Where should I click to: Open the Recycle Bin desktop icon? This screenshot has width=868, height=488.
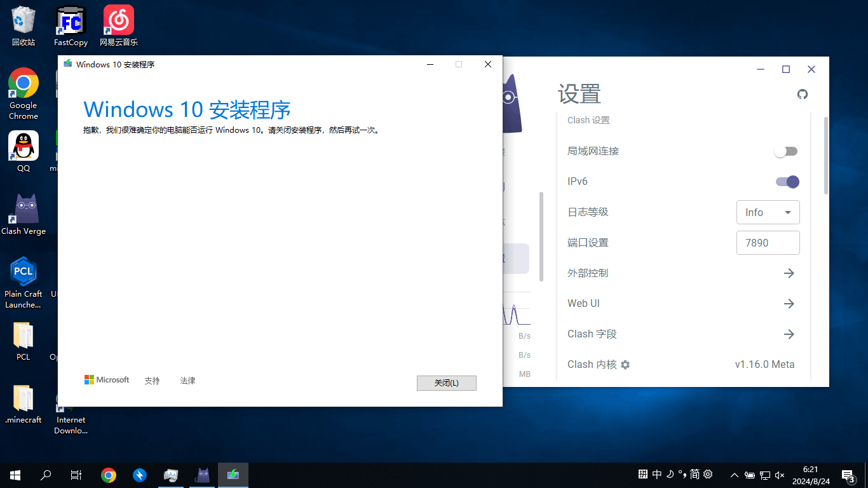point(24,27)
